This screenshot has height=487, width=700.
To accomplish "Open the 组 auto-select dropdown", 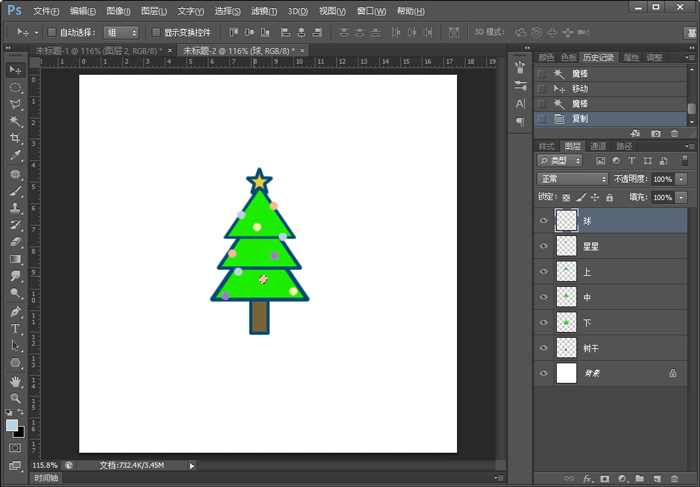I will click(121, 32).
